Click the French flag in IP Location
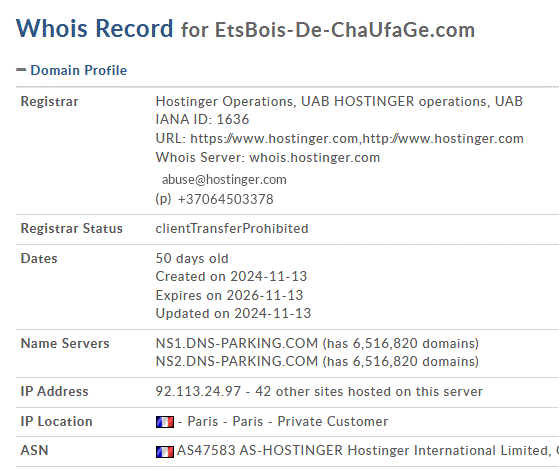This screenshot has width=560, height=471. coord(165,422)
